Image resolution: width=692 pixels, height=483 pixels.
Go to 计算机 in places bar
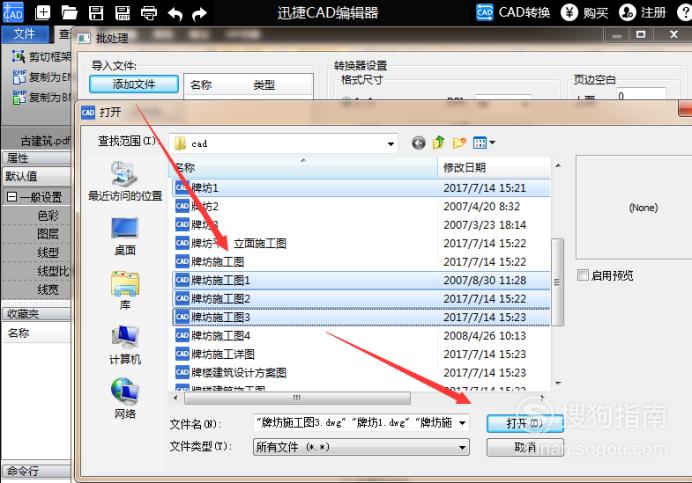(x=125, y=345)
